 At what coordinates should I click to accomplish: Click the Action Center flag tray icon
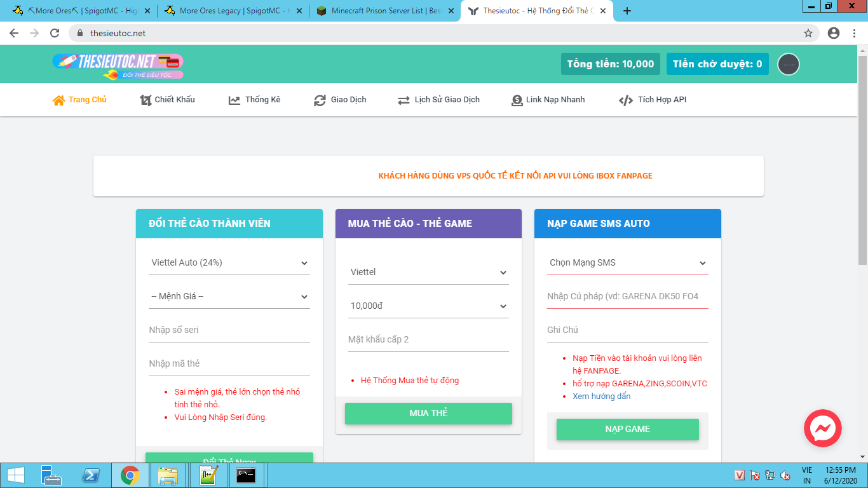point(755,475)
